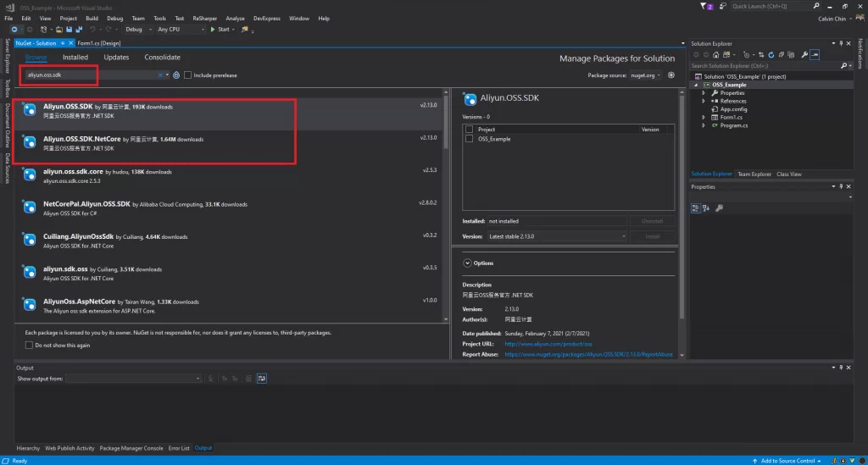
Task: Click the Navigate Backward toolbar icon
Action: tap(14, 30)
